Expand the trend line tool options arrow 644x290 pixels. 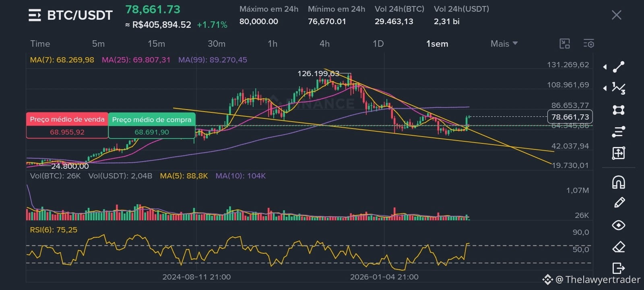tap(605, 67)
